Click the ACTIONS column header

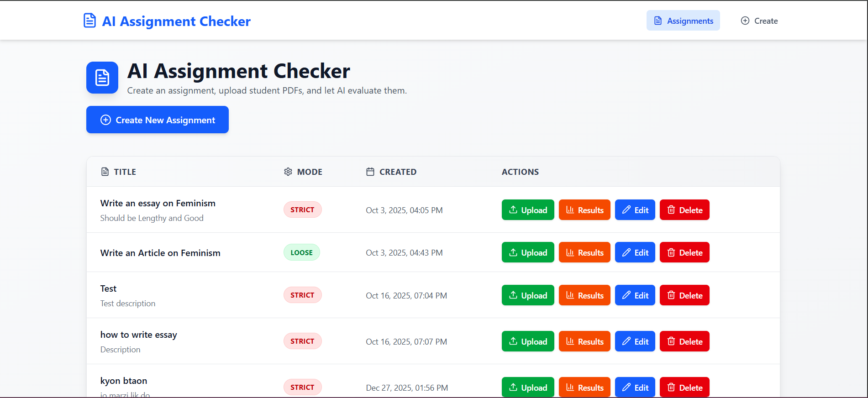coord(520,172)
